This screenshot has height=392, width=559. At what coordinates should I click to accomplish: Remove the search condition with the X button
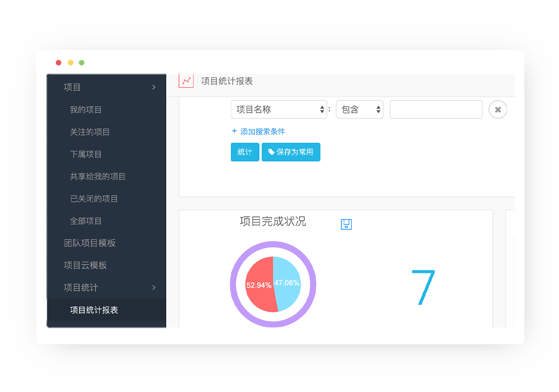pyautogui.click(x=498, y=109)
